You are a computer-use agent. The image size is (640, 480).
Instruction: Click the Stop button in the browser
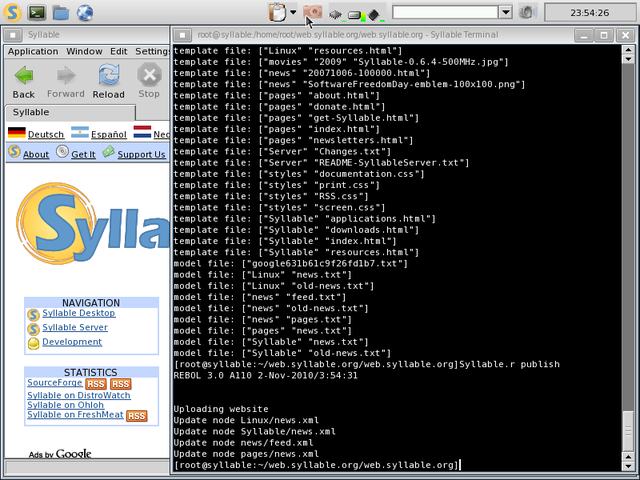coord(149,81)
